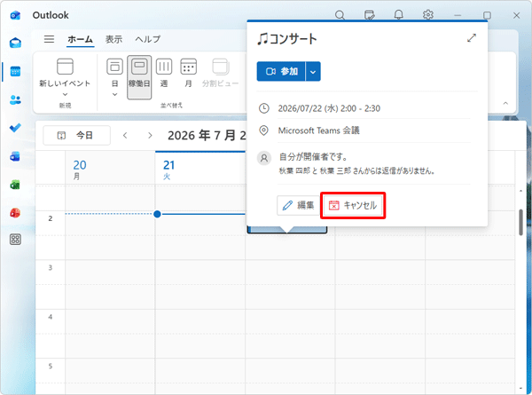Click the event time 2026/07/22 (水) 2:00 - 2:30
532x395 pixels.
click(329, 108)
